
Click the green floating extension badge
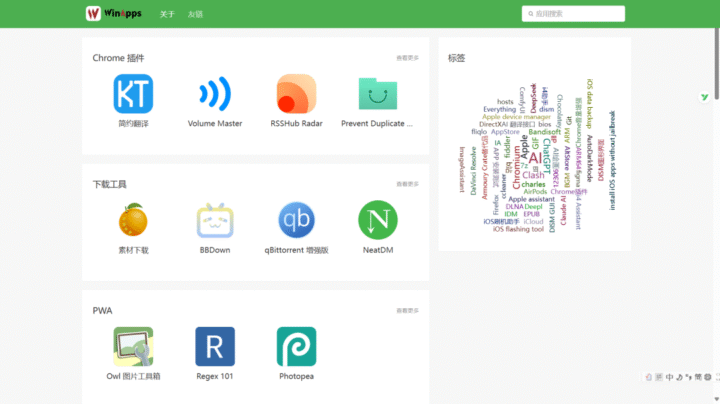[704, 97]
